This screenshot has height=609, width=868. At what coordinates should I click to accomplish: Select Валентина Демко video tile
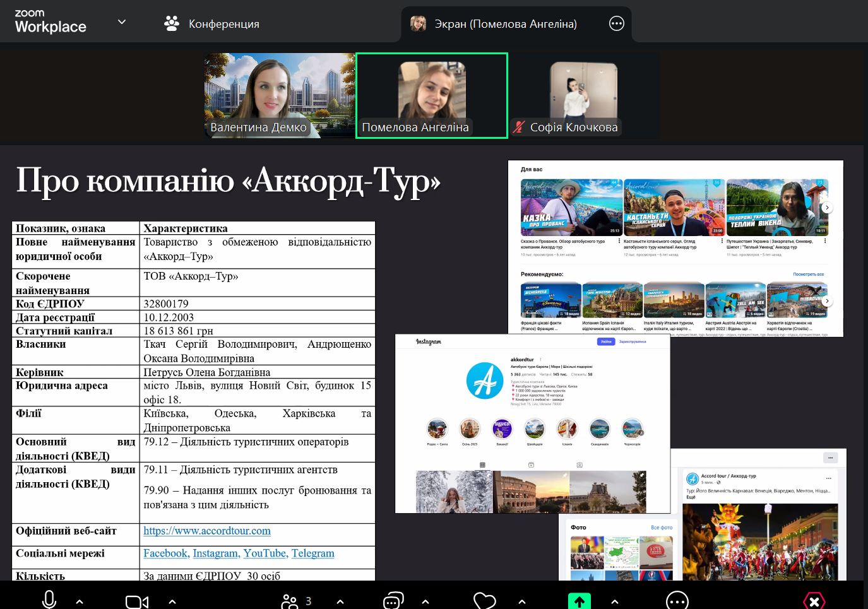tap(280, 95)
